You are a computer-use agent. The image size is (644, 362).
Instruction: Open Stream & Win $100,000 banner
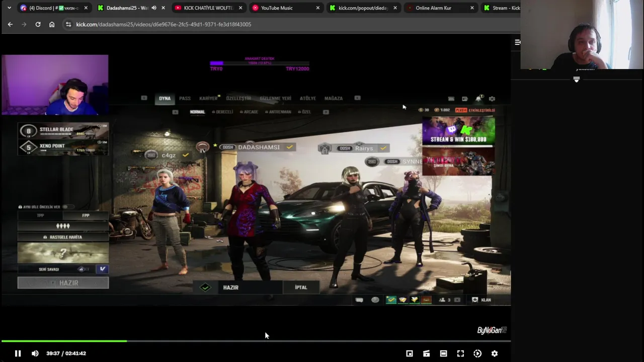tap(458, 131)
